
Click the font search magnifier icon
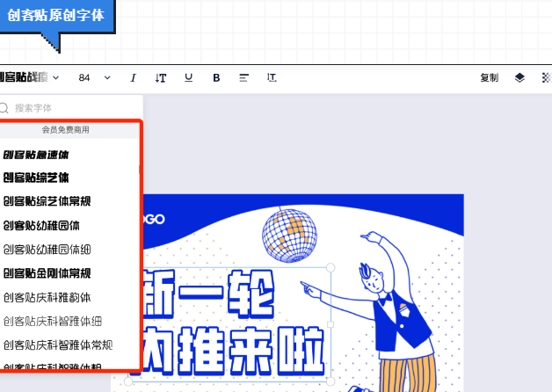[x=4, y=108]
